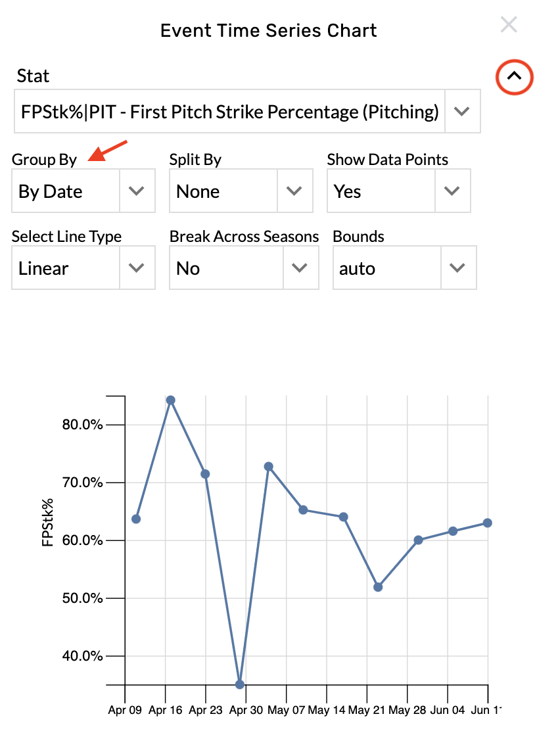Click the Show Data Points dropdown arrow
This screenshot has height=756, width=535.
pos(452,191)
